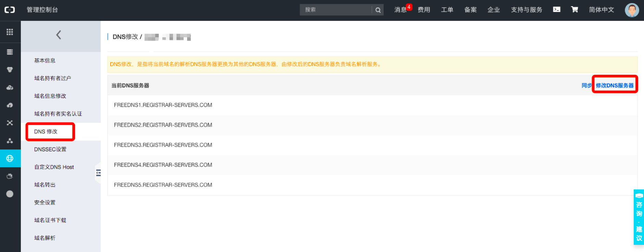Click the 当前DNS服务器 header label

[130, 85]
